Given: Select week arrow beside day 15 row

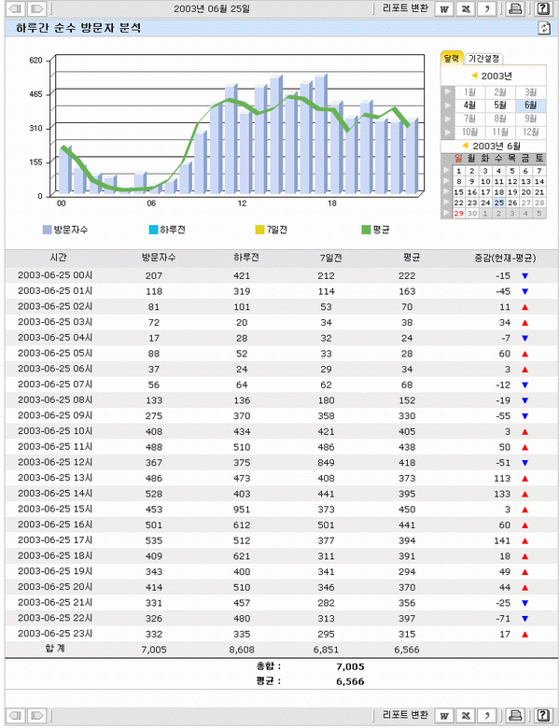Looking at the screenshot, I should click(446, 191).
